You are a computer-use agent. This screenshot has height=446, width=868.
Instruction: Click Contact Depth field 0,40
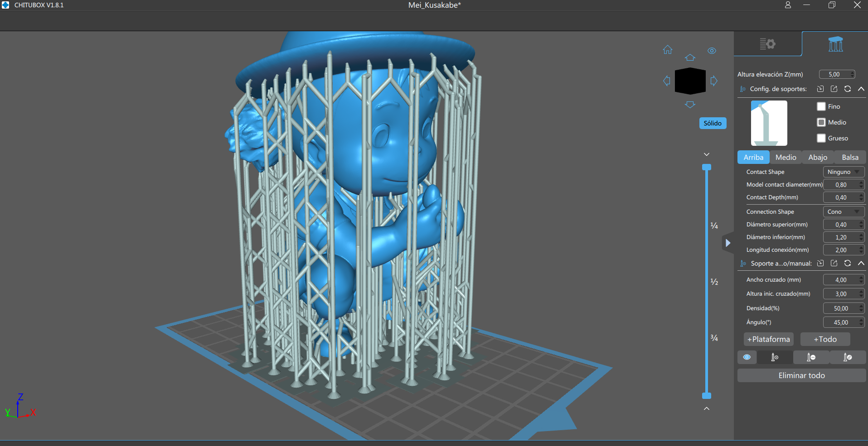(x=844, y=197)
